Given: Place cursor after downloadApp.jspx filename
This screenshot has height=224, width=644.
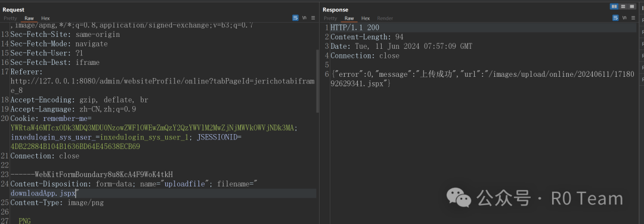Looking at the screenshot, I should point(76,193).
